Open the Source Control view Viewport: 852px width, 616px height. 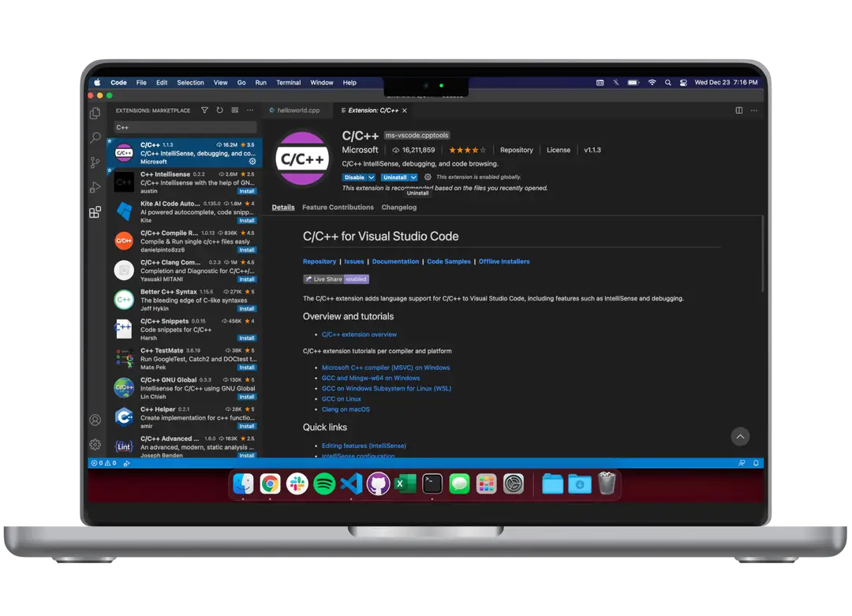[x=95, y=162]
